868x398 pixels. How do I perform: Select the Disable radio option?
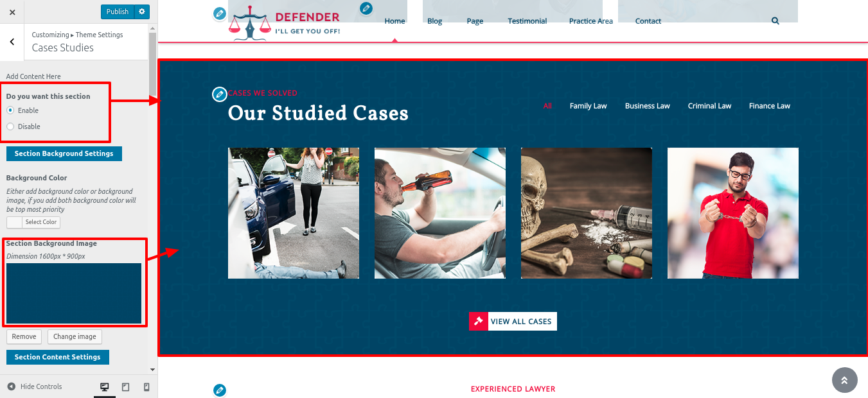tap(10, 126)
